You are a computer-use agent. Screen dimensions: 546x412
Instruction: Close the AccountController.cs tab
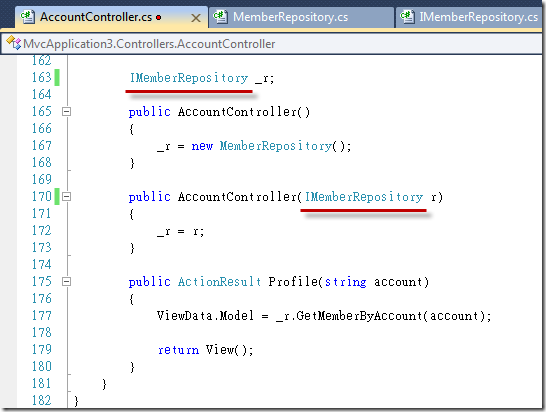[196, 18]
